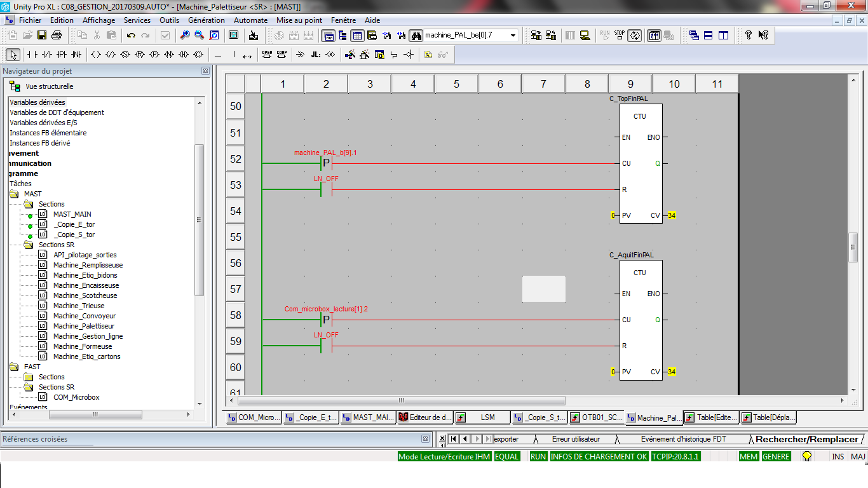868x488 pixels.
Task: Toggle the animation refresh button beside STOP
Action: point(634,36)
